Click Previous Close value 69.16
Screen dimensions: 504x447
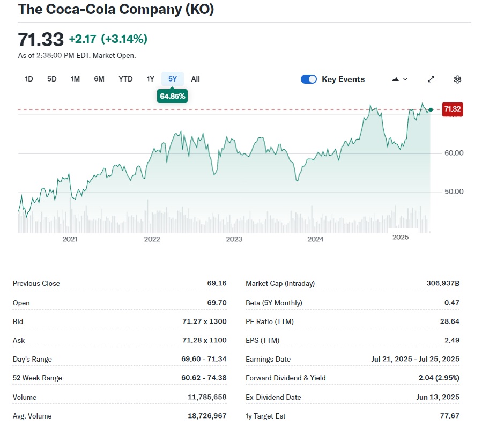[x=217, y=283]
